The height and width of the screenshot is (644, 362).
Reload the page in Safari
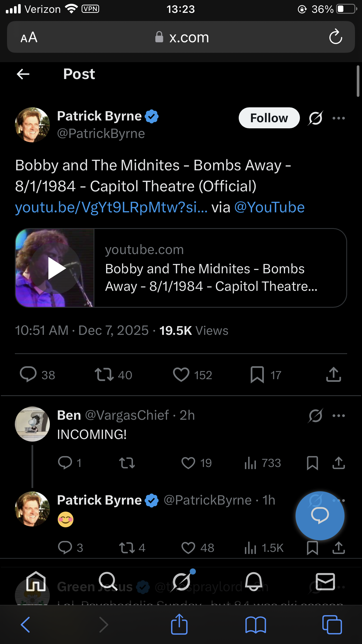click(335, 37)
